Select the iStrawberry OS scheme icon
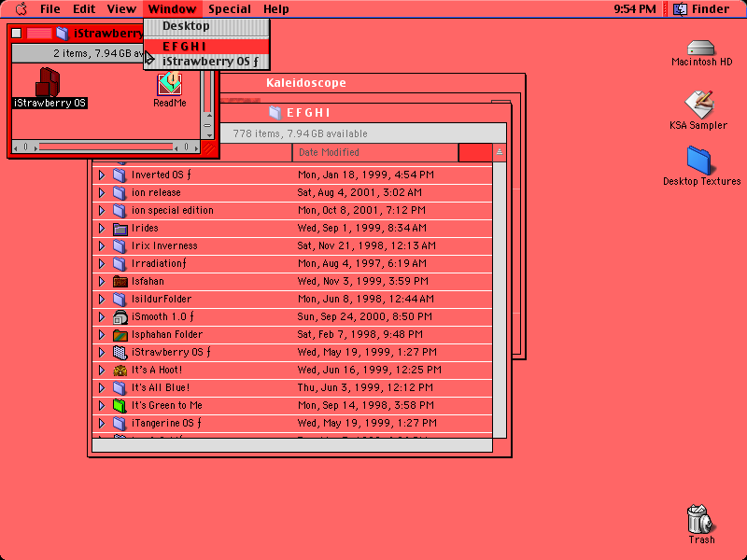This screenshot has width=747, height=560. [49, 82]
